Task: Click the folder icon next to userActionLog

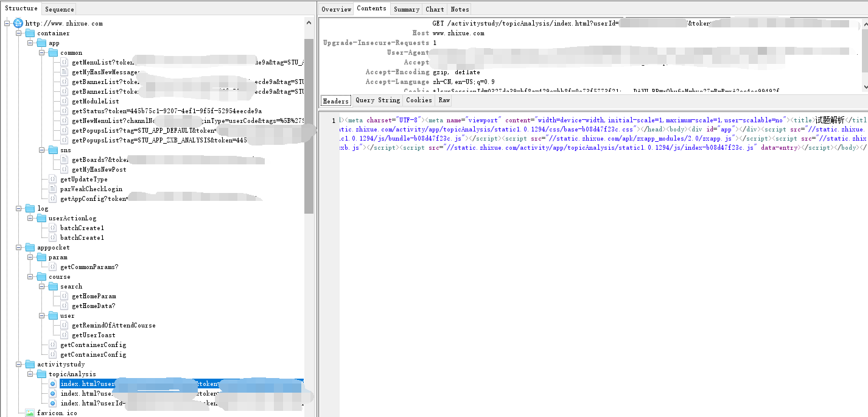Action: [41, 218]
